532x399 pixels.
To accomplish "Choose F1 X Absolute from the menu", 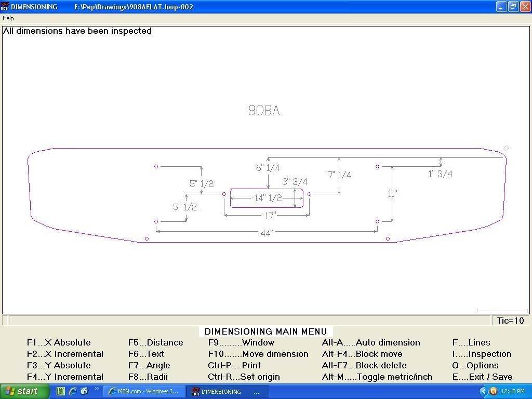I will pyautogui.click(x=59, y=343).
